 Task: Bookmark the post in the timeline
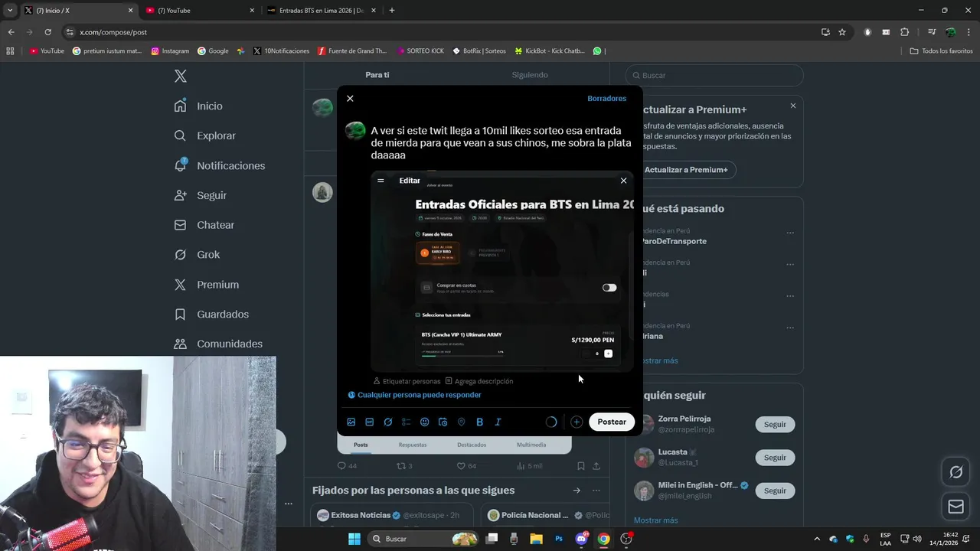tap(581, 465)
